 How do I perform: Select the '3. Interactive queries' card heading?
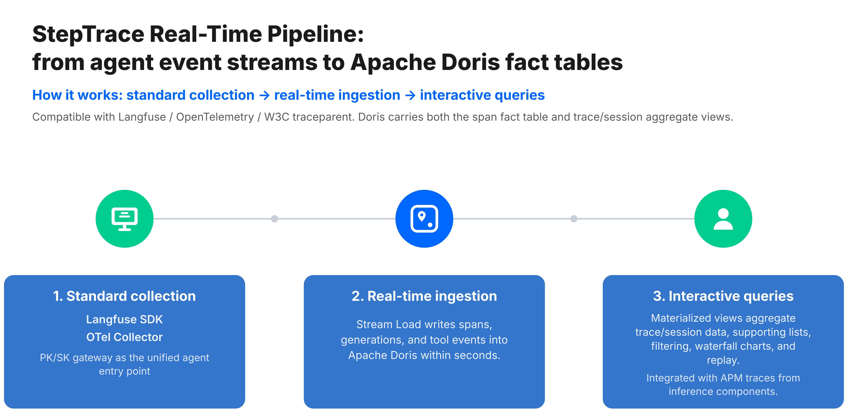pyautogui.click(x=723, y=296)
